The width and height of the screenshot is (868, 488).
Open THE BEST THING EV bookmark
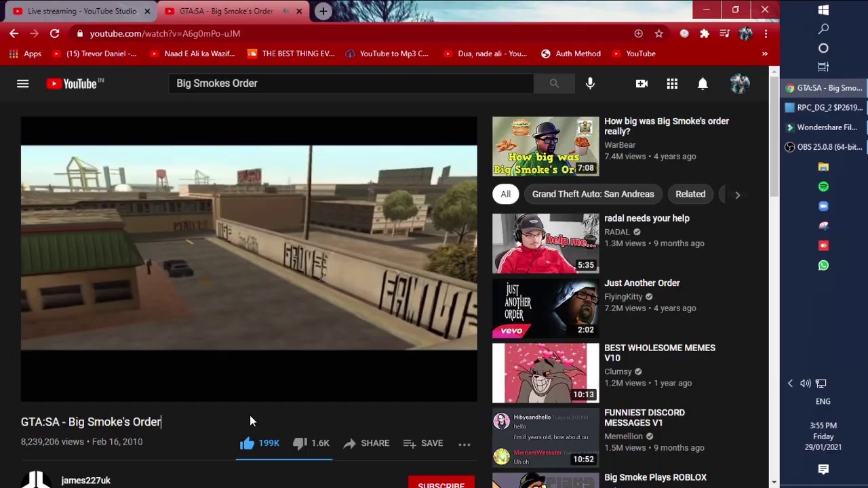click(291, 54)
